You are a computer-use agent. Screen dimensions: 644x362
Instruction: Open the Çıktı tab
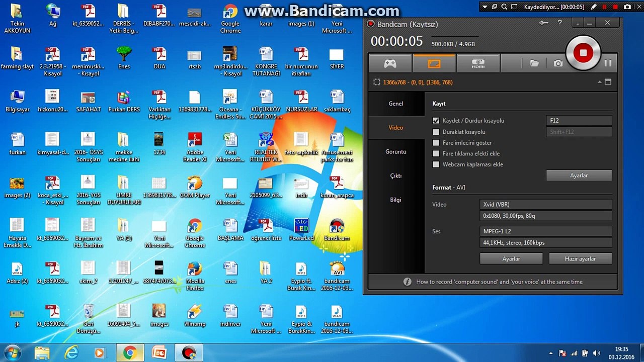(396, 176)
